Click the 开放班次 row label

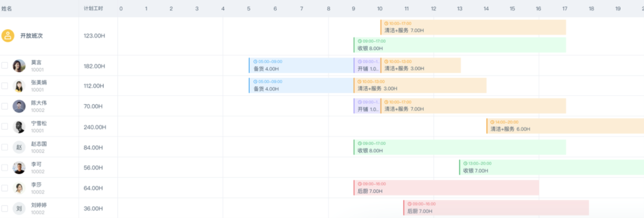[x=31, y=36]
